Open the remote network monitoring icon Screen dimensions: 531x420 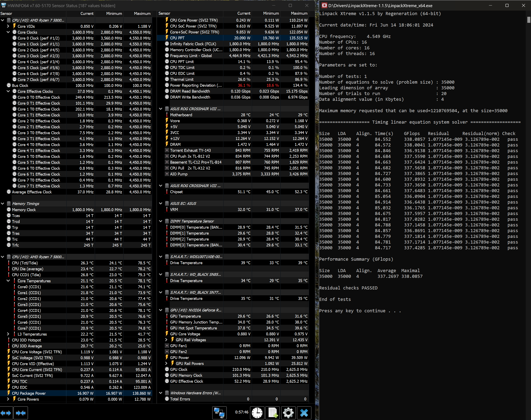pyautogui.click(x=219, y=413)
